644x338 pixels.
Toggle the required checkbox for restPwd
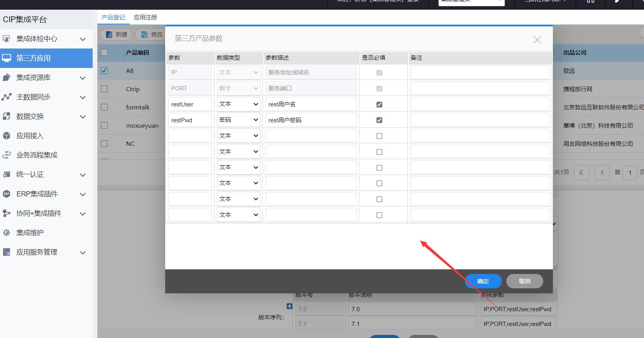click(379, 120)
